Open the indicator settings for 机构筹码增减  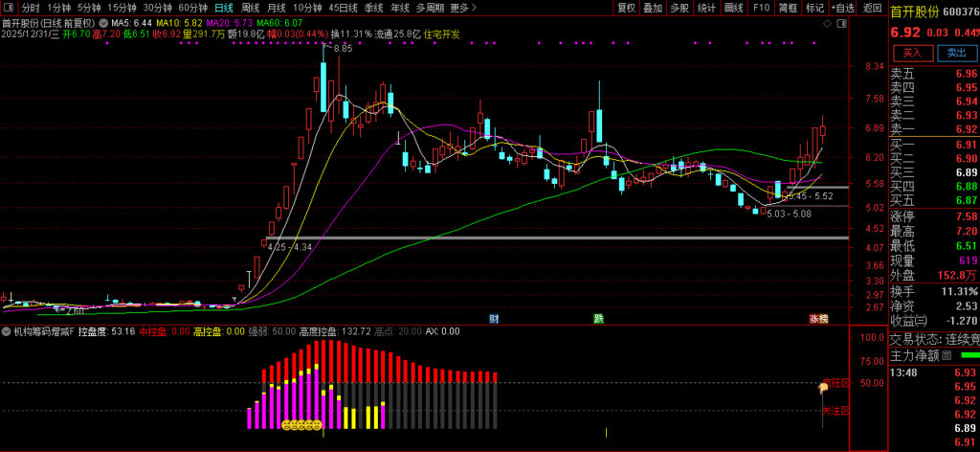tap(6, 331)
